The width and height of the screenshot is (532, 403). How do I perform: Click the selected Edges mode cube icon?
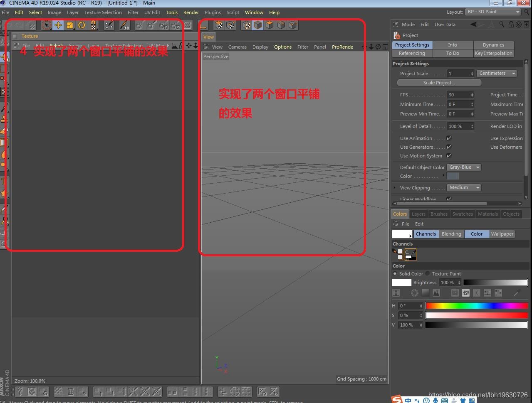coord(258,25)
